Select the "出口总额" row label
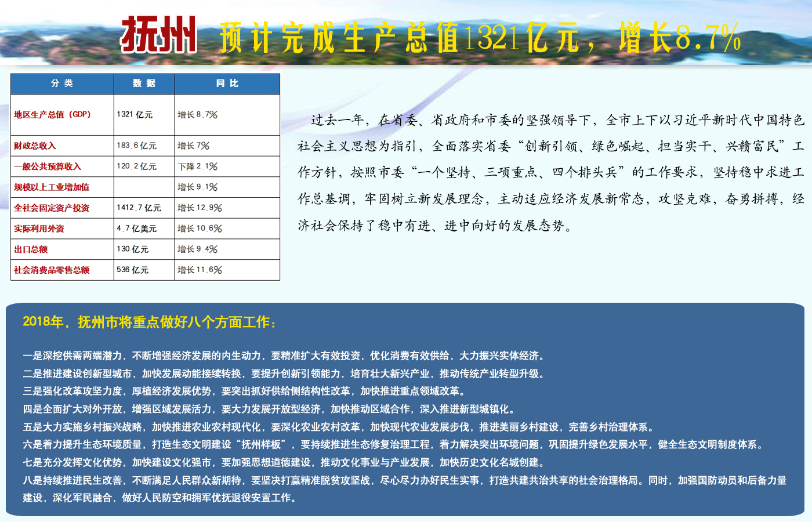812x522 pixels. click(31, 249)
